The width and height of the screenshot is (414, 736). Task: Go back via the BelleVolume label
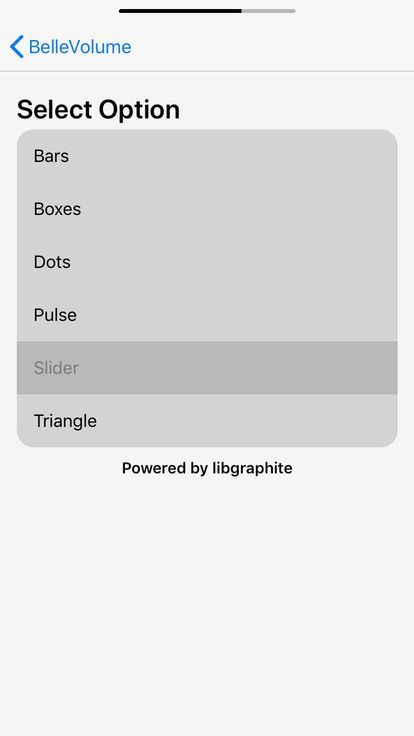[80, 47]
